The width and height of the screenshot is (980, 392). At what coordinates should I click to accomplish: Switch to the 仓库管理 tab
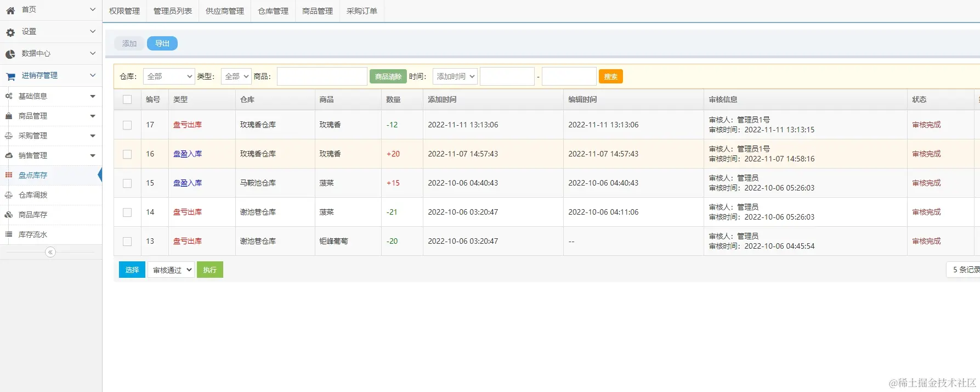tap(273, 11)
